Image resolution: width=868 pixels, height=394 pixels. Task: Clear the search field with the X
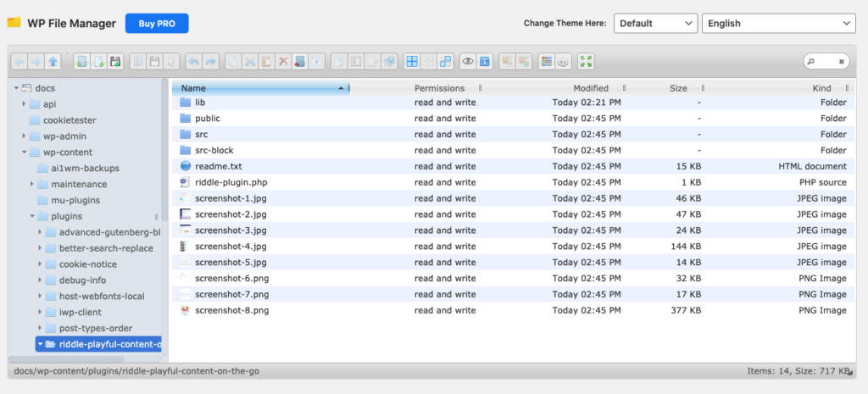tap(842, 62)
